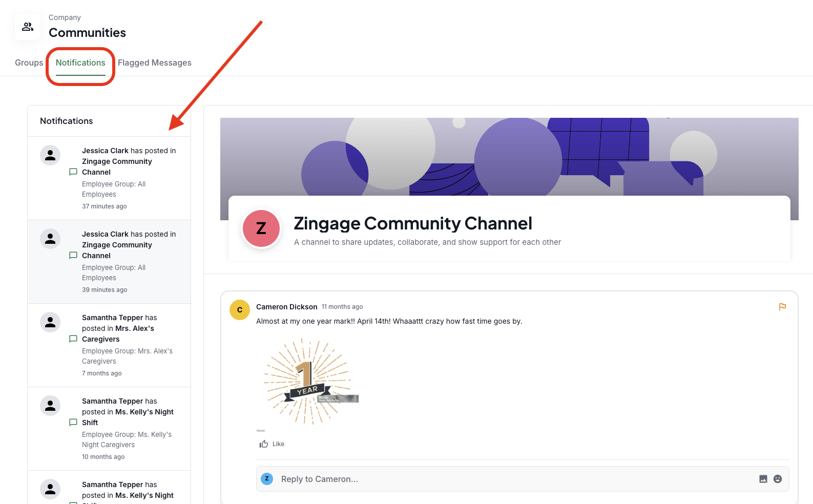Click the channel description text
This screenshot has height=504, width=813.
(x=428, y=242)
